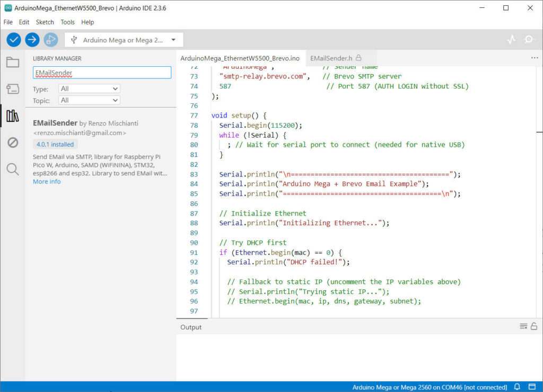Open the Sketch menu
Image resolution: width=543 pixels, height=392 pixels.
point(45,22)
